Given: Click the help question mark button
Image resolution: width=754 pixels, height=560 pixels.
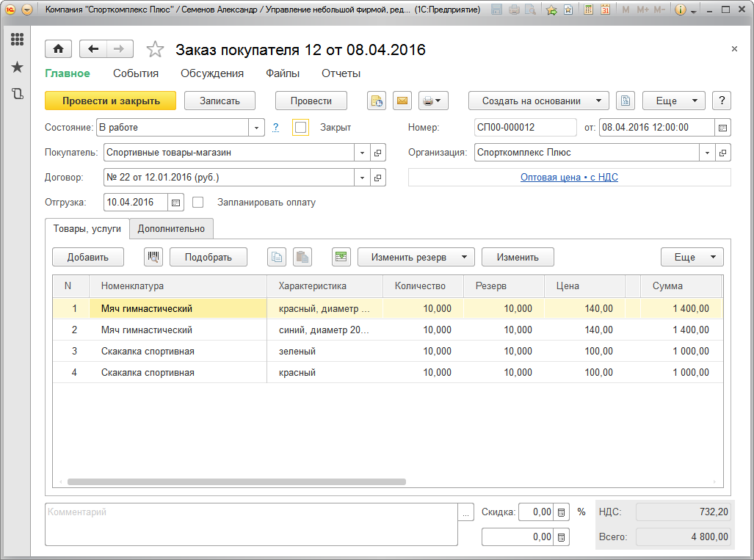Looking at the screenshot, I should pos(722,101).
